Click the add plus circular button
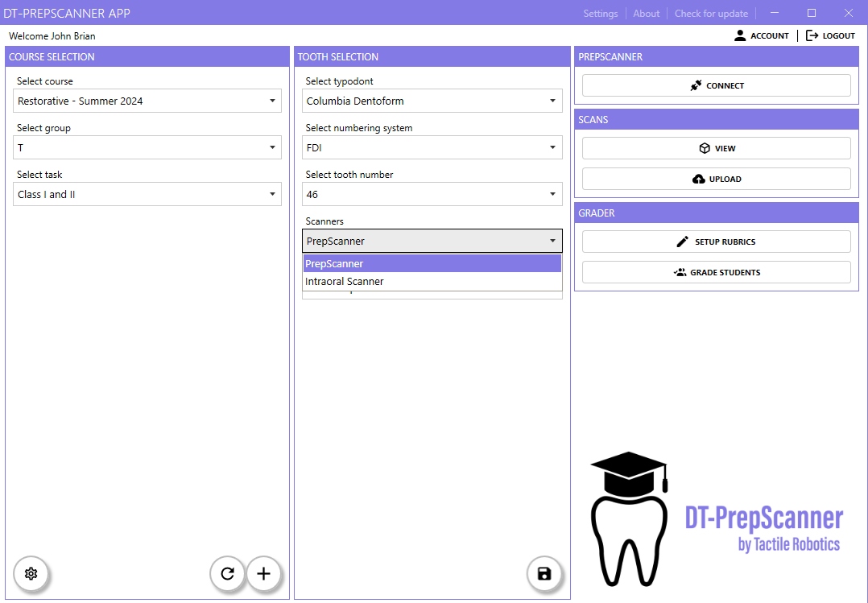 point(263,574)
